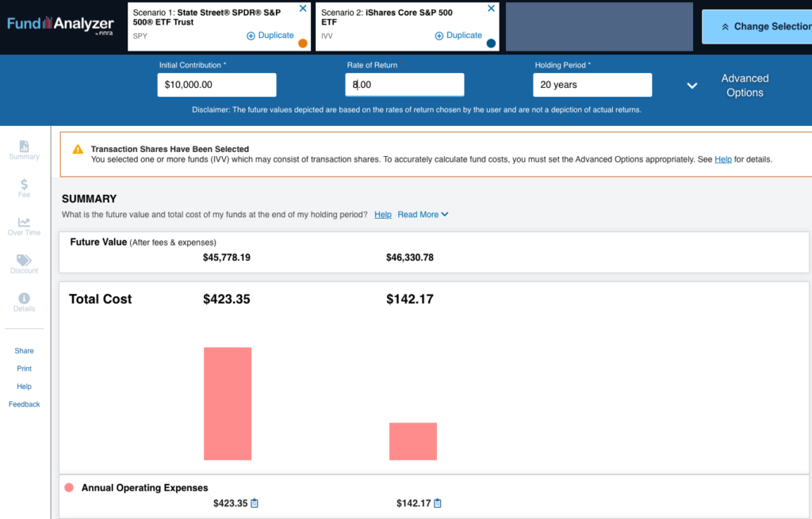
Task: Expand the Read More dropdown
Action: 423,215
